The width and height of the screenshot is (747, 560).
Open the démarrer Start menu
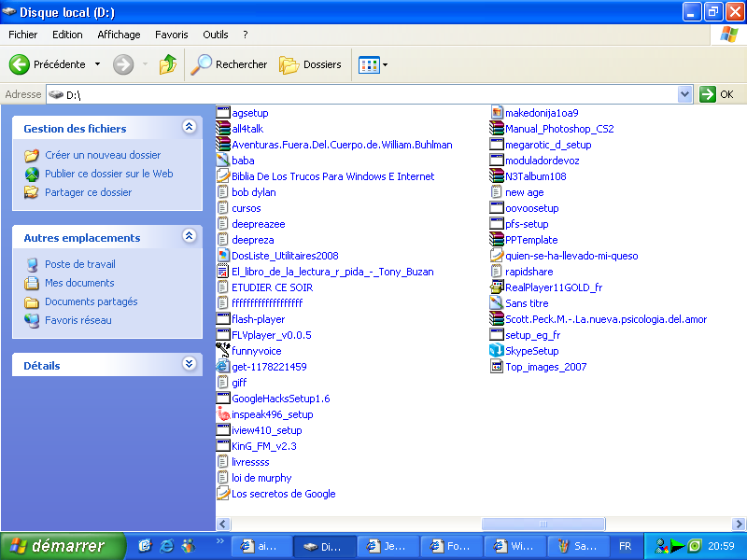tap(63, 546)
